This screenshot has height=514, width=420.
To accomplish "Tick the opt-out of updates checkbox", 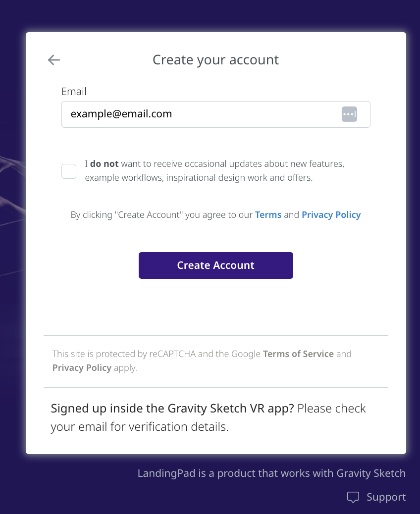I will (69, 171).
